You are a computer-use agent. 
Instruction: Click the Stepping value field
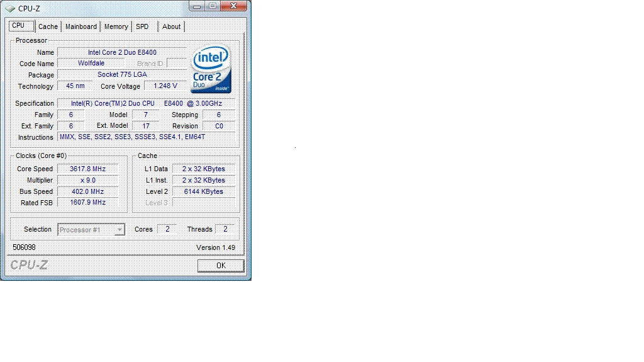pyautogui.click(x=219, y=115)
